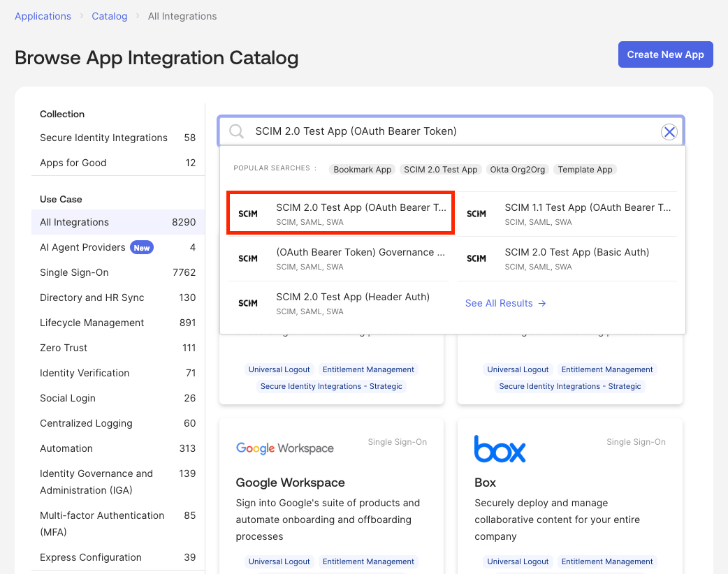The height and width of the screenshot is (574, 728).
Task: Select Template App popular search
Action: click(x=585, y=170)
